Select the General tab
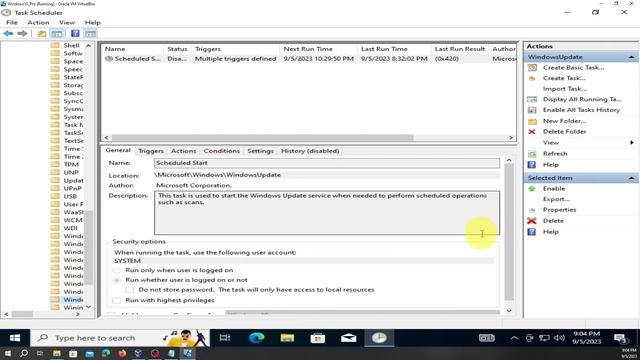 coord(118,150)
